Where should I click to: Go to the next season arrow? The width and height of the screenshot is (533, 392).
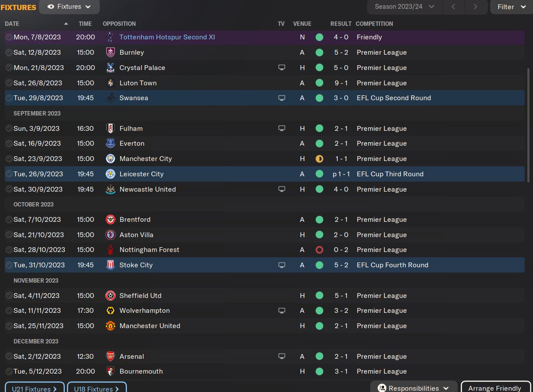tap(475, 7)
